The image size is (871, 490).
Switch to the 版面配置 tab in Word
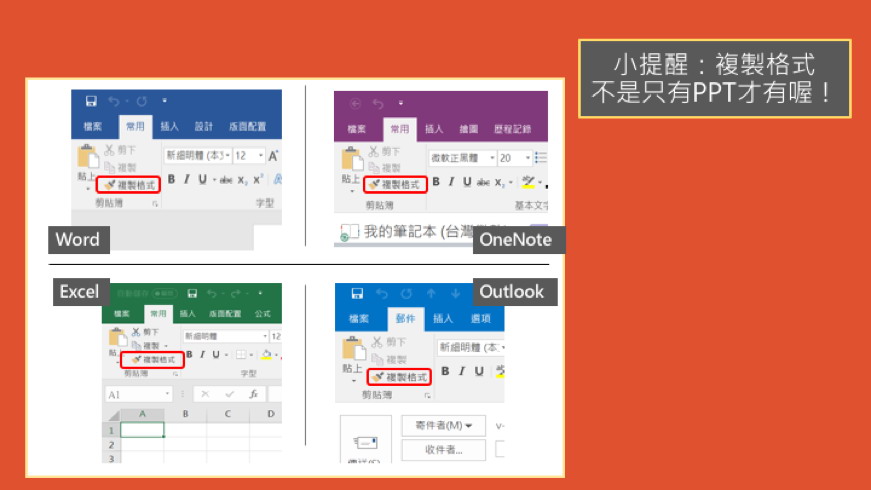pyautogui.click(x=248, y=127)
